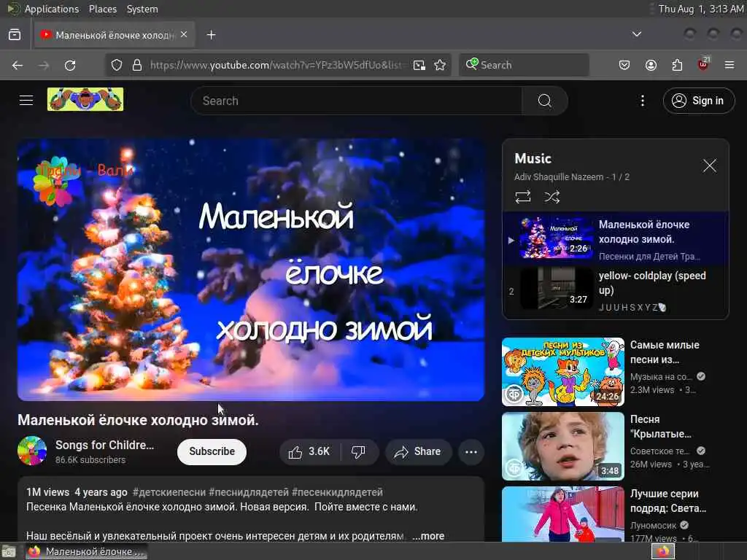Toggle shuffle playlist button
The width and height of the screenshot is (747, 560).
551,197
